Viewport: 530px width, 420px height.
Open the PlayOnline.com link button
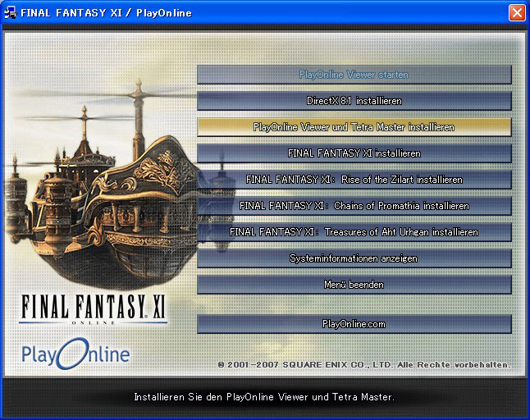(354, 324)
